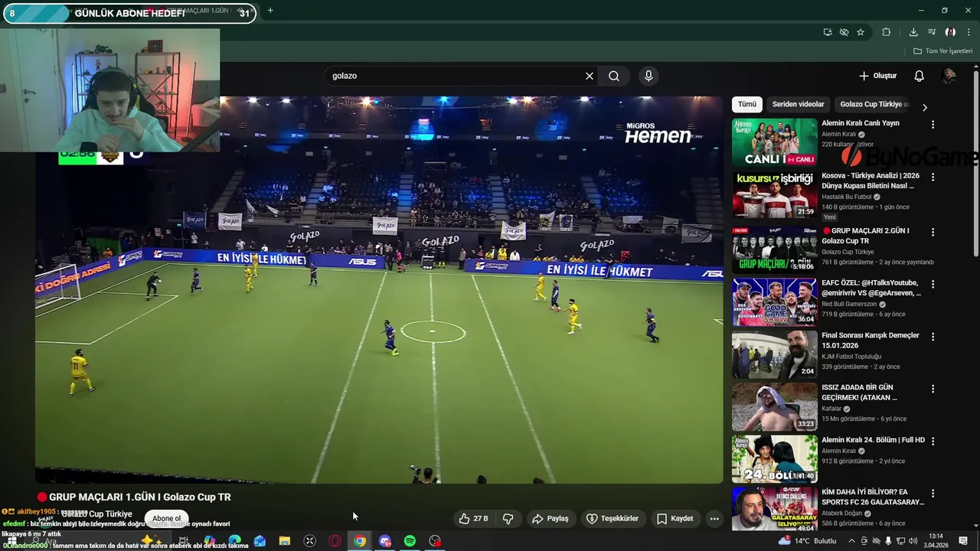Image resolution: width=980 pixels, height=551 pixels.
Task: Open Chrome three-dot menu
Action: pos(969,32)
